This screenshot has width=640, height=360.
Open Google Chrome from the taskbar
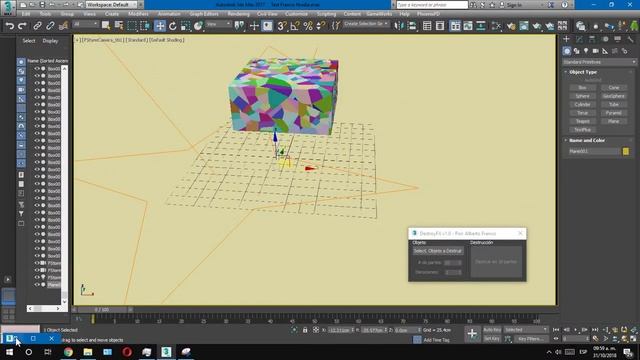[x=68, y=352]
